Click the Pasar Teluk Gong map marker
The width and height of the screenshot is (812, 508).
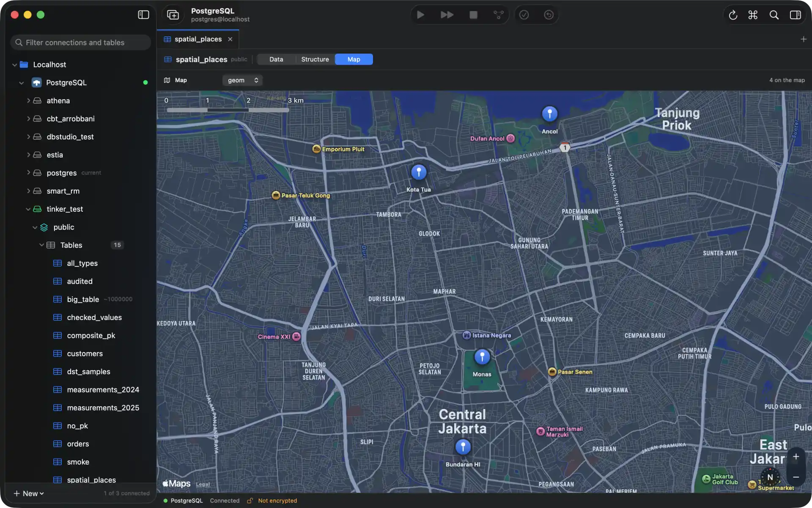click(276, 195)
